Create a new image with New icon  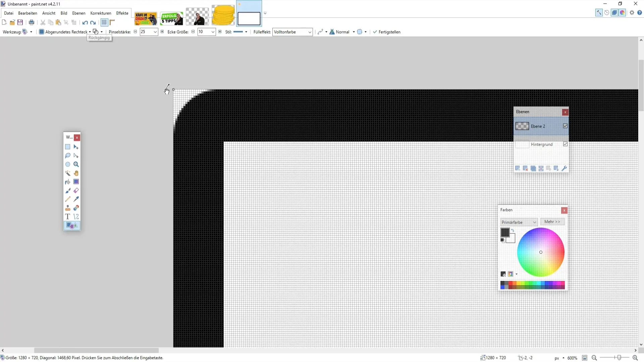(4, 22)
